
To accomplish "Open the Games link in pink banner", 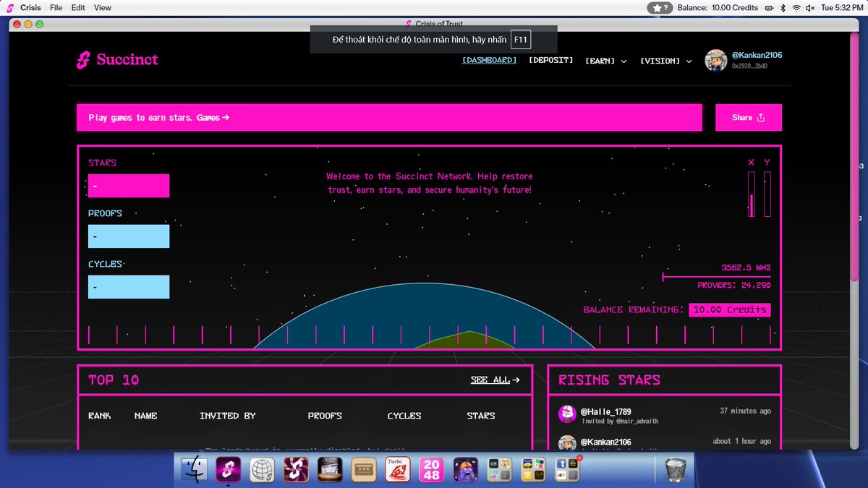I will pos(213,117).
